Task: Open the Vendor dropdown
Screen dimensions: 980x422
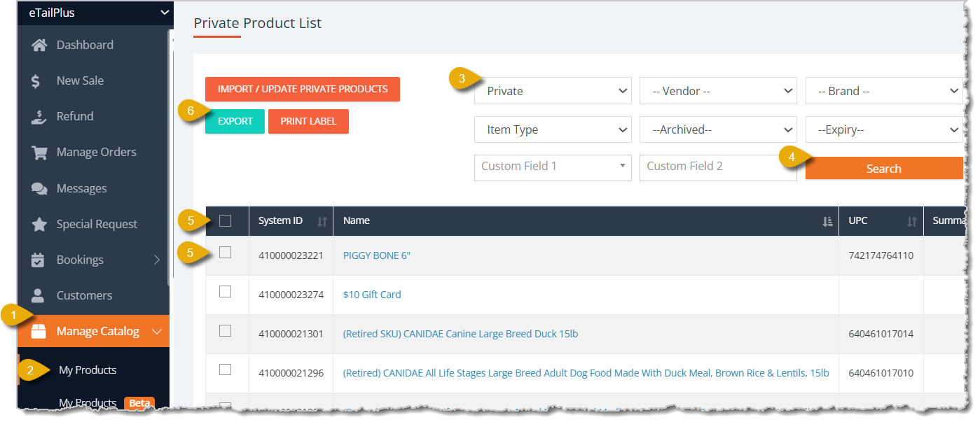Action: coord(718,91)
